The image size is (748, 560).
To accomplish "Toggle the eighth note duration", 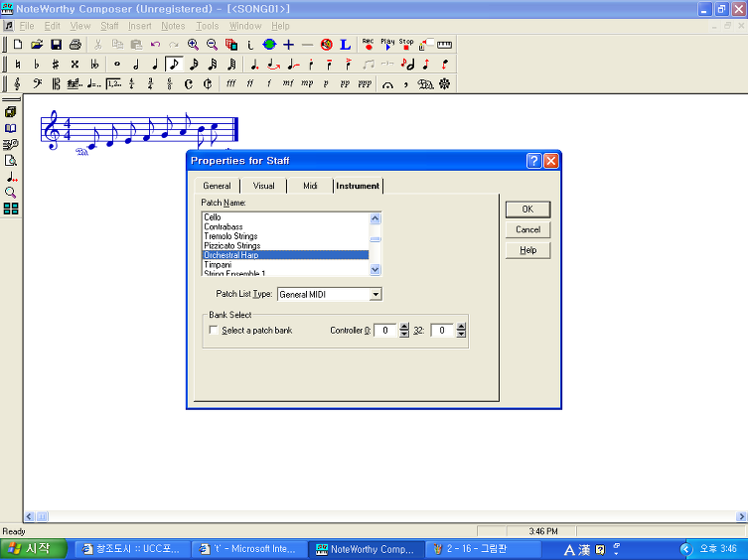I will 174,64.
